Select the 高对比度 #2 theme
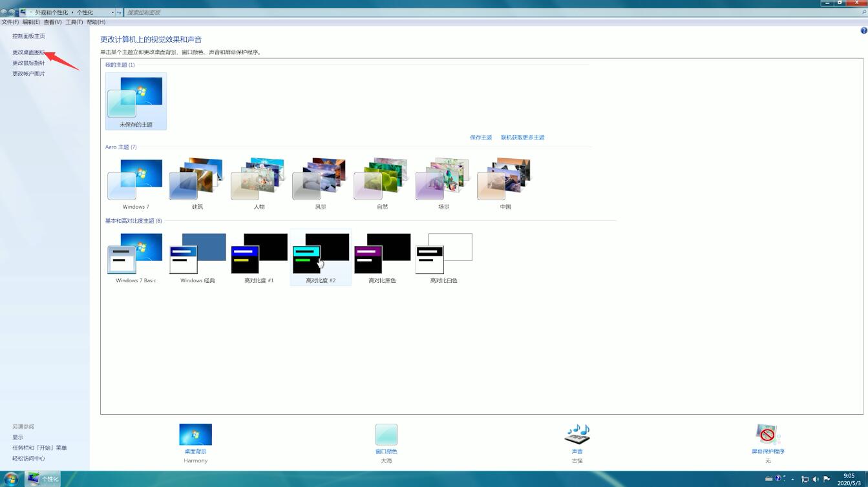 pyautogui.click(x=321, y=258)
